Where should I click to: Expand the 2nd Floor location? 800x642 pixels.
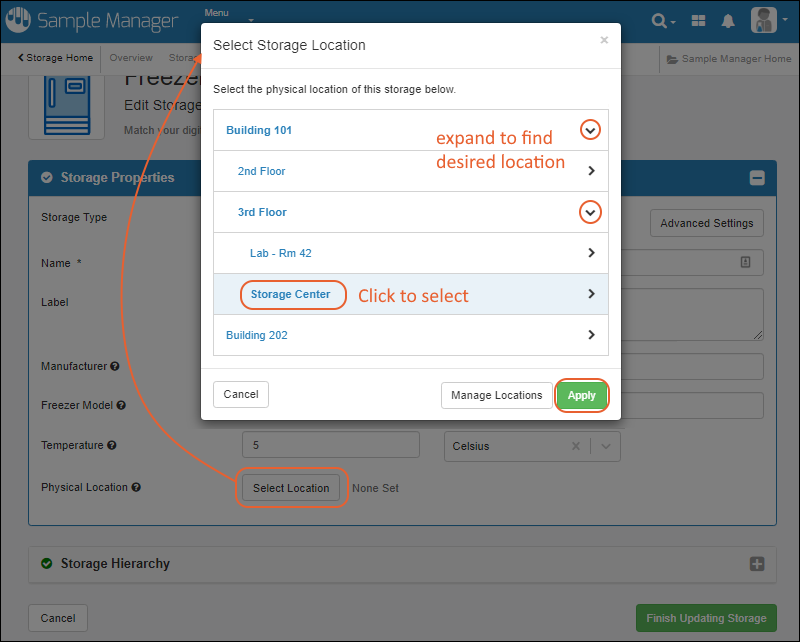click(x=591, y=171)
